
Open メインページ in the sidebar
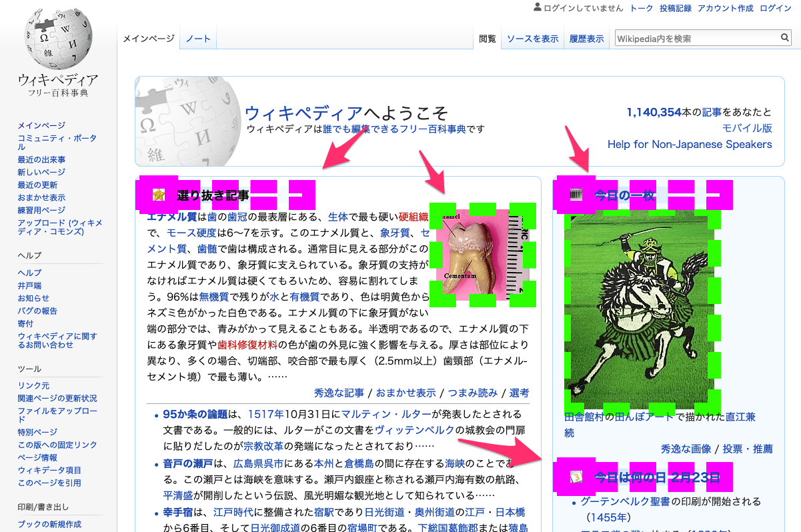click(x=41, y=125)
